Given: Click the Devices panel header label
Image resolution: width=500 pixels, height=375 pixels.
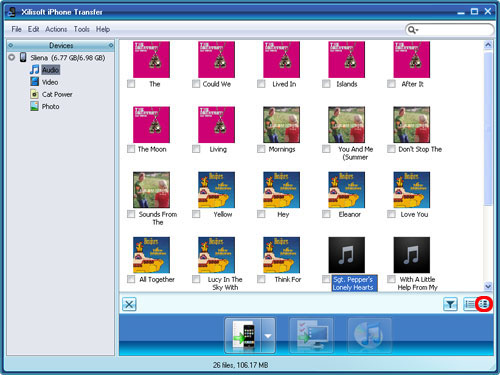Looking at the screenshot, I should coord(61,45).
